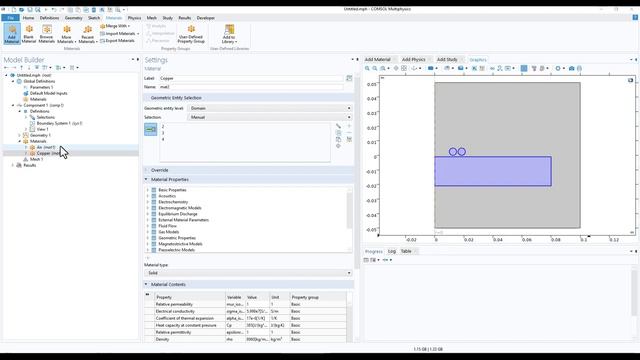The height and width of the screenshot is (360, 640).
Task: Open the Geometric entity level dropdown
Action: [270, 108]
